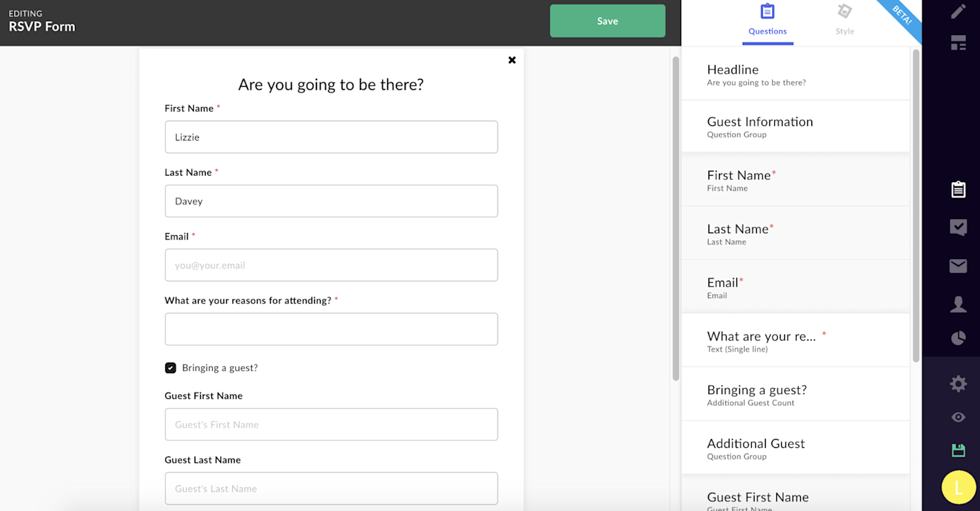View analytics via the pie chart icon
The height and width of the screenshot is (511, 980).
pyautogui.click(x=958, y=338)
